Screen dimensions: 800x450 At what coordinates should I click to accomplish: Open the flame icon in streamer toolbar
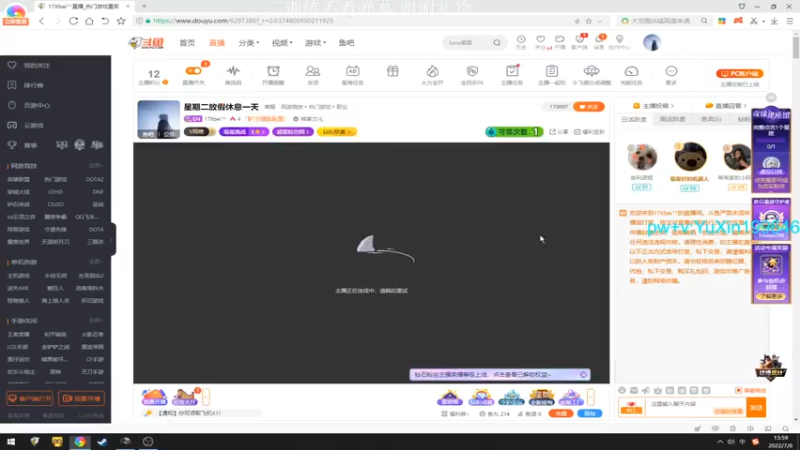pyautogui.click(x=432, y=71)
